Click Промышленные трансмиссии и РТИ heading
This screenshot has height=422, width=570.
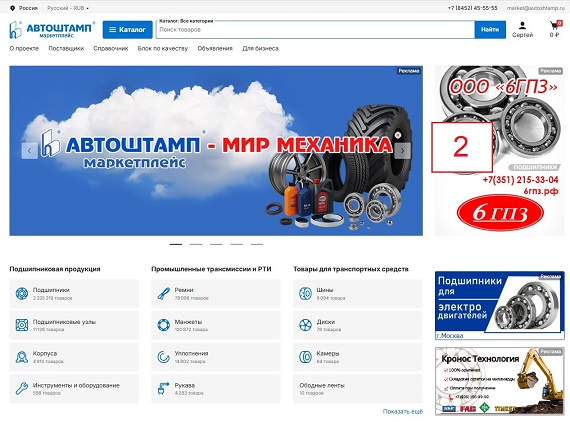click(x=211, y=269)
